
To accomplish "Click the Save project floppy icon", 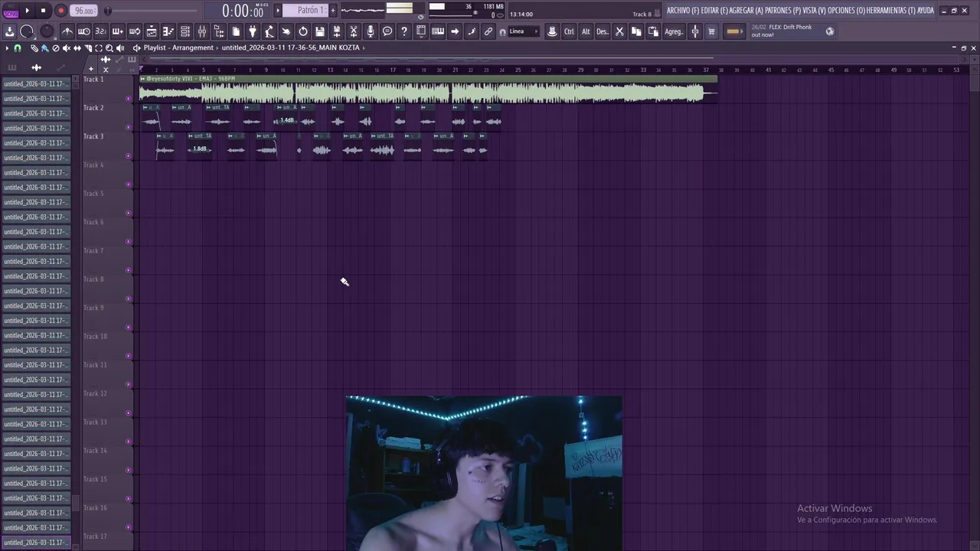I will 320,31.
